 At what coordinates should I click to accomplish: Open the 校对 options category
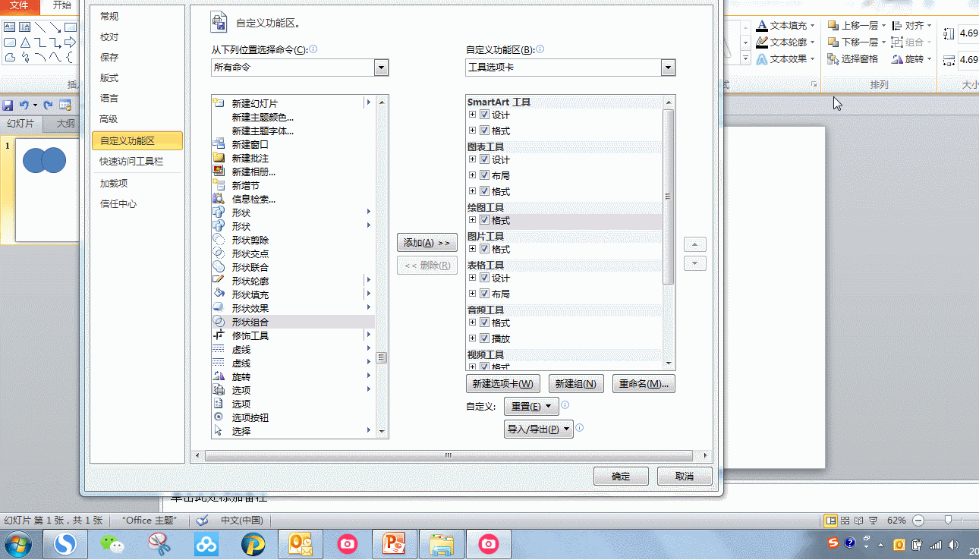coord(137,36)
